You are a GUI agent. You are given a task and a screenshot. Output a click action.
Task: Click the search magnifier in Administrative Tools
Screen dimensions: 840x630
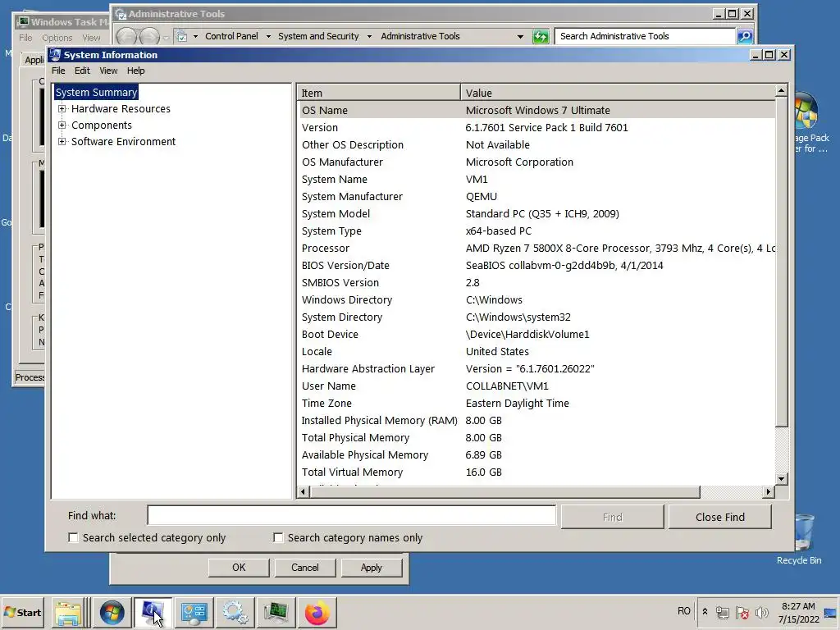point(745,36)
